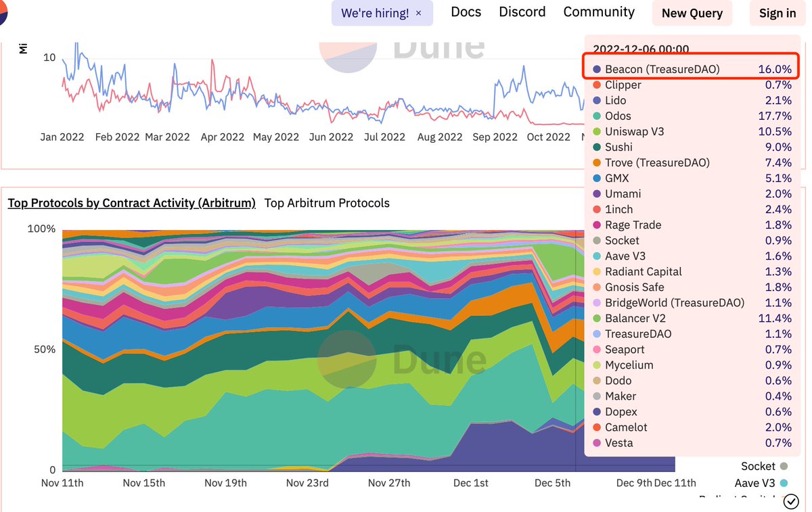812x512 pixels.
Task: Select the Gnosis Safe tooltip row
Action: point(692,287)
